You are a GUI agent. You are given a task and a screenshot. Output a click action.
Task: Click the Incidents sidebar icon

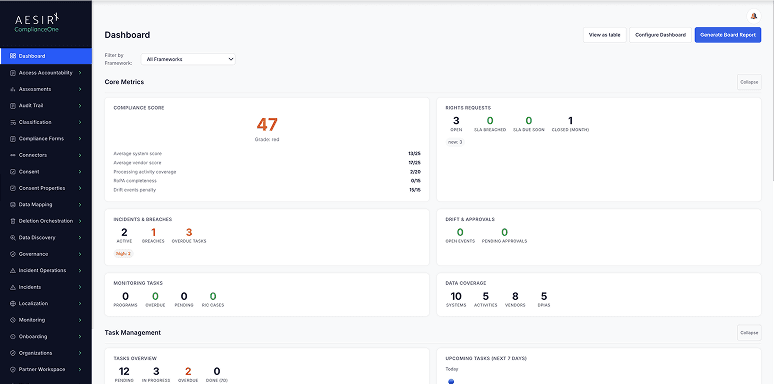pyautogui.click(x=13, y=287)
